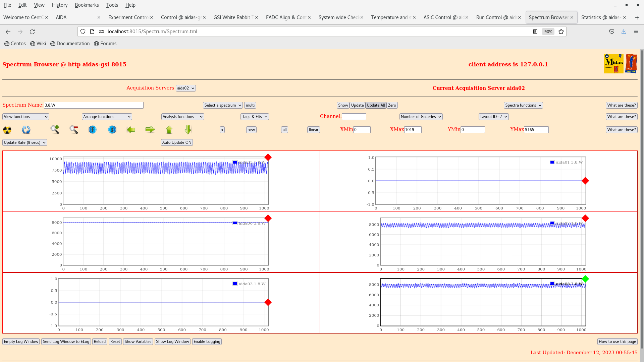Click the radiation zero-spectrum icon
This screenshot has width=644, height=362.
coord(7,130)
